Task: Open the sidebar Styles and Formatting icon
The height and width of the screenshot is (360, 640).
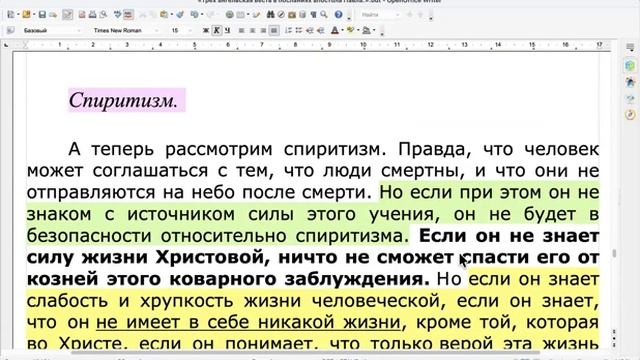Action: coord(630,82)
